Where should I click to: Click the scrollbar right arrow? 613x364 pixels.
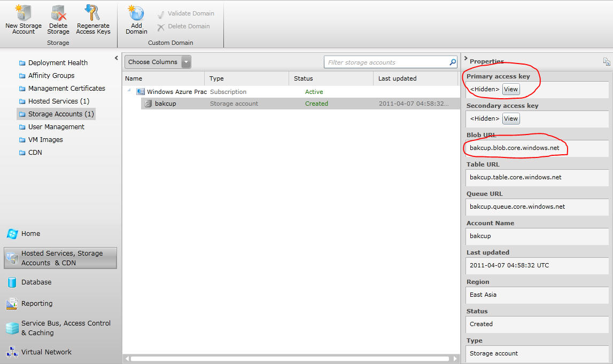455,359
